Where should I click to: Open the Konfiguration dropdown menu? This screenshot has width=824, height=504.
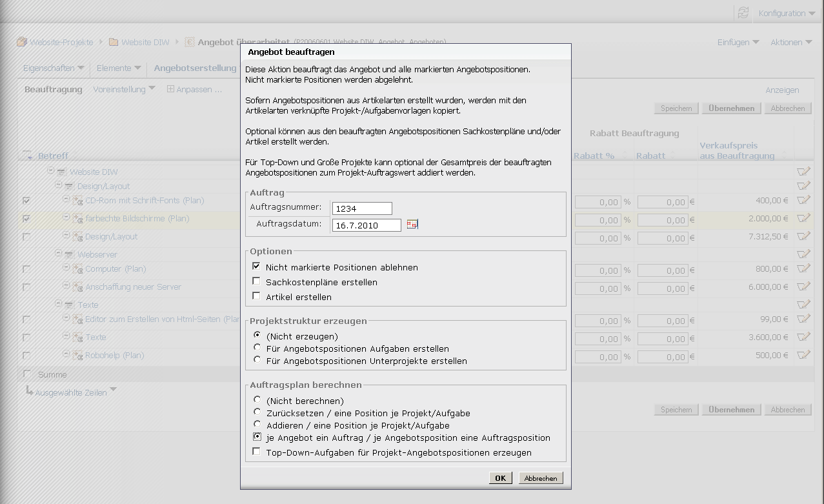coord(787,14)
